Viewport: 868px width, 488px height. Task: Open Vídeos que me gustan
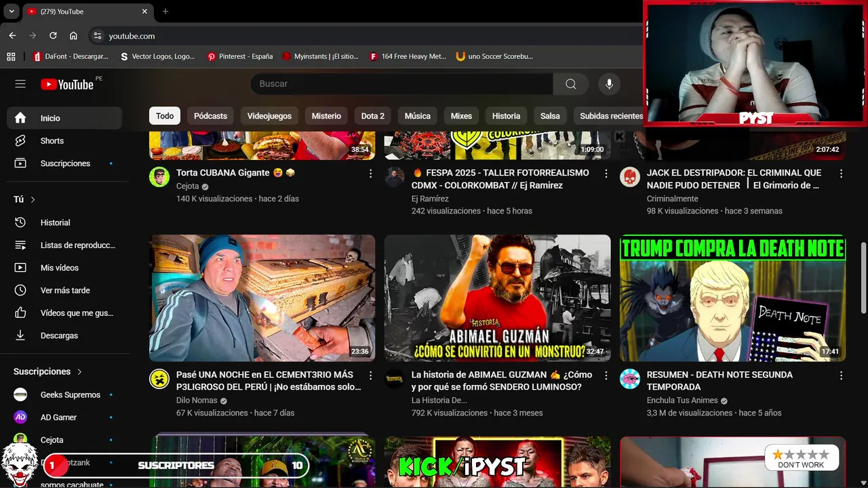64,313
